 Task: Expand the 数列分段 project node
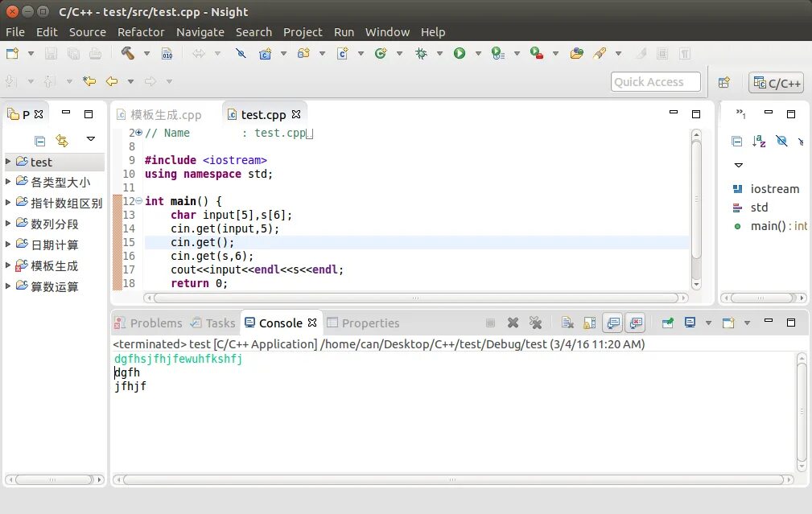8,224
